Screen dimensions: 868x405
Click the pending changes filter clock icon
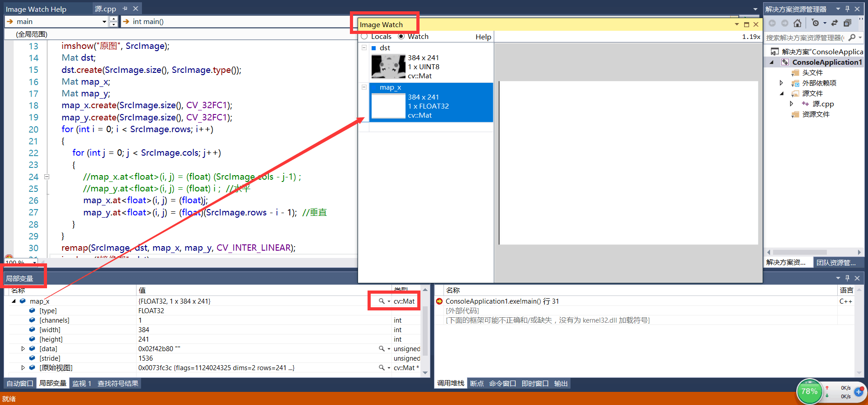815,23
